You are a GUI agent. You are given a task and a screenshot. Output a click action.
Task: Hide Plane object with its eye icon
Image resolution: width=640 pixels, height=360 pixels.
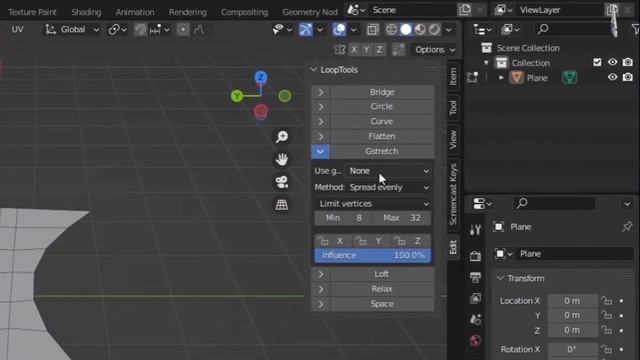(x=612, y=77)
